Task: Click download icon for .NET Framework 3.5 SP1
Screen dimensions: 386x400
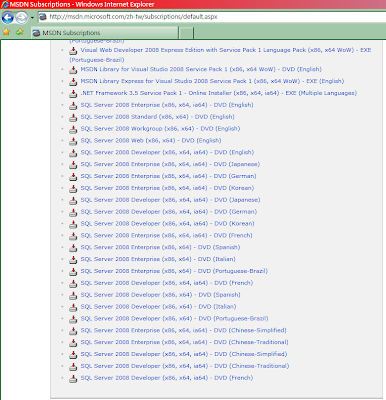Action: [x=73, y=94]
